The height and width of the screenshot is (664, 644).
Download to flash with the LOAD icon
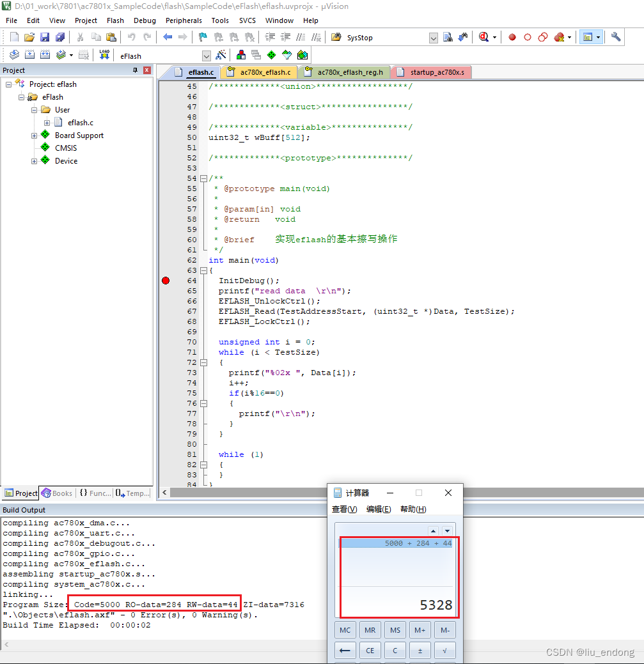(104, 54)
